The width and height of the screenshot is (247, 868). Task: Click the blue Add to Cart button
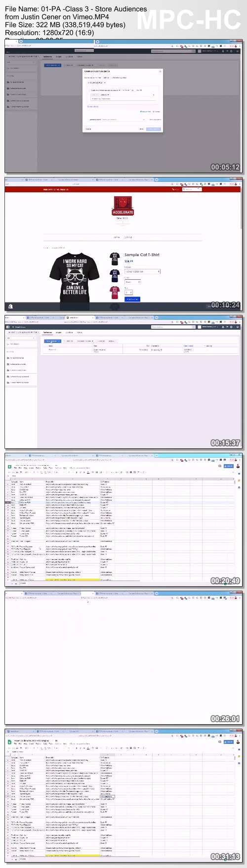pos(132,299)
